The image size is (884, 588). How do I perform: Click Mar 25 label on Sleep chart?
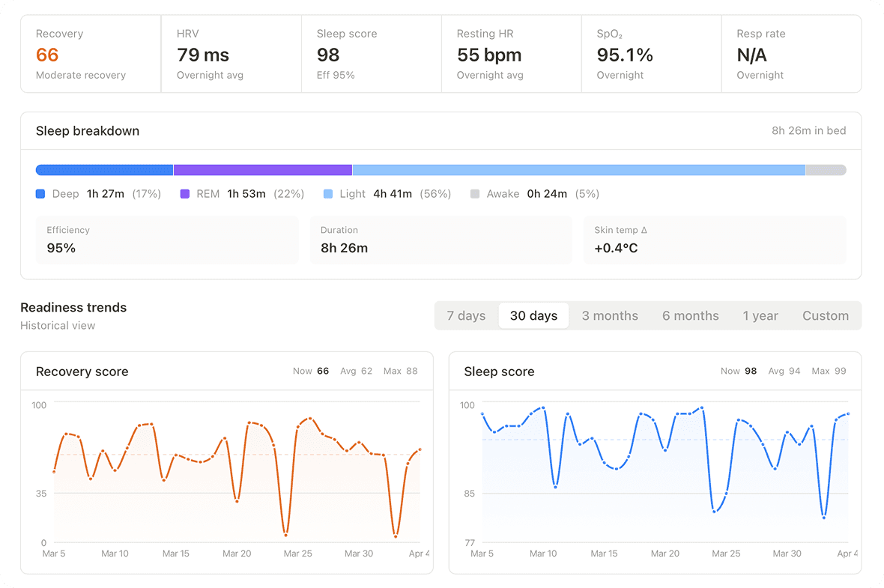coord(726,554)
